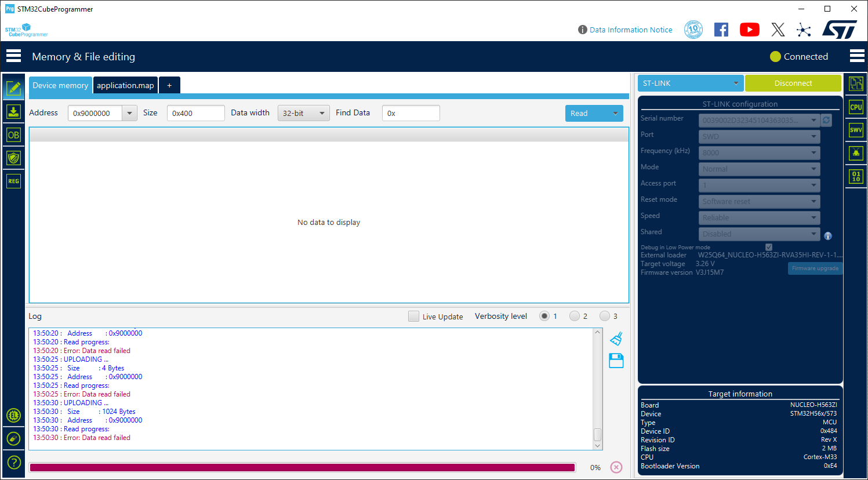
Task: Open the SWV viewer panel
Action: pyautogui.click(x=856, y=130)
